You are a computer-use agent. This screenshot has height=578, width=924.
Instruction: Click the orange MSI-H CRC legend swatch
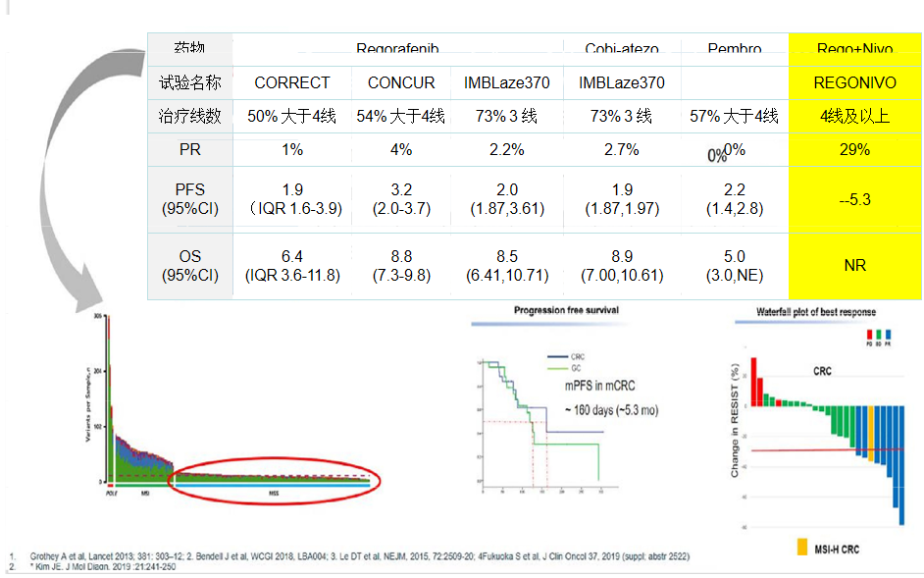(802, 548)
